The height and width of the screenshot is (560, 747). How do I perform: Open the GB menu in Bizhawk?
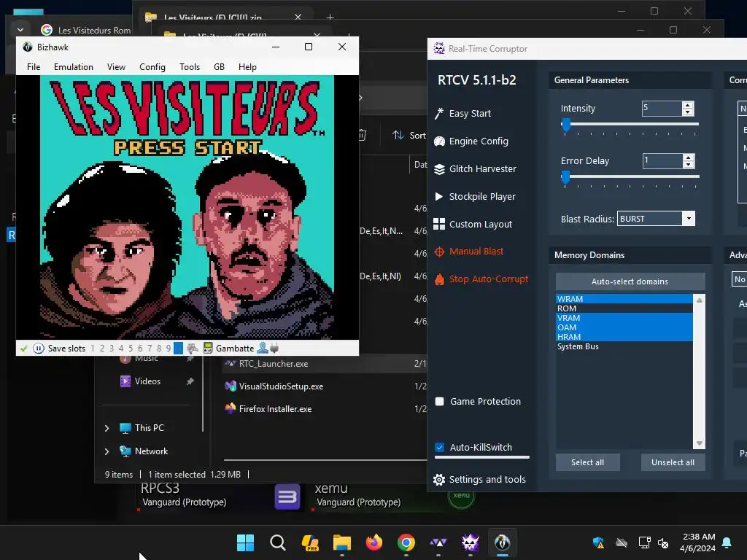click(219, 66)
